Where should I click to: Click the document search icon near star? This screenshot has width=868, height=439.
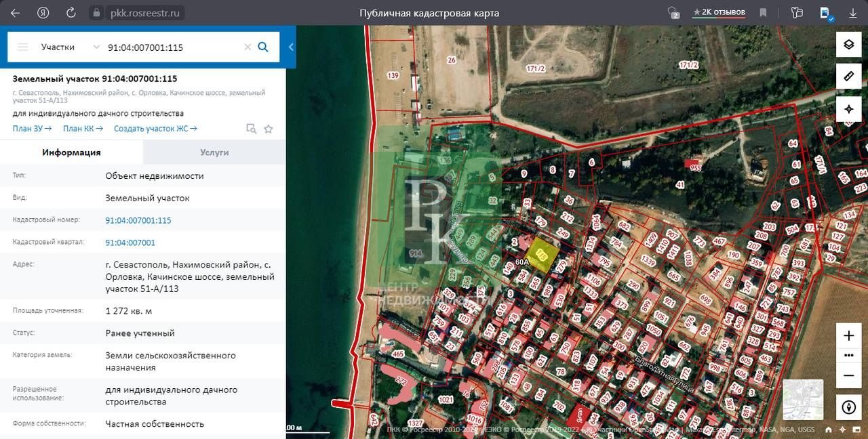251,129
